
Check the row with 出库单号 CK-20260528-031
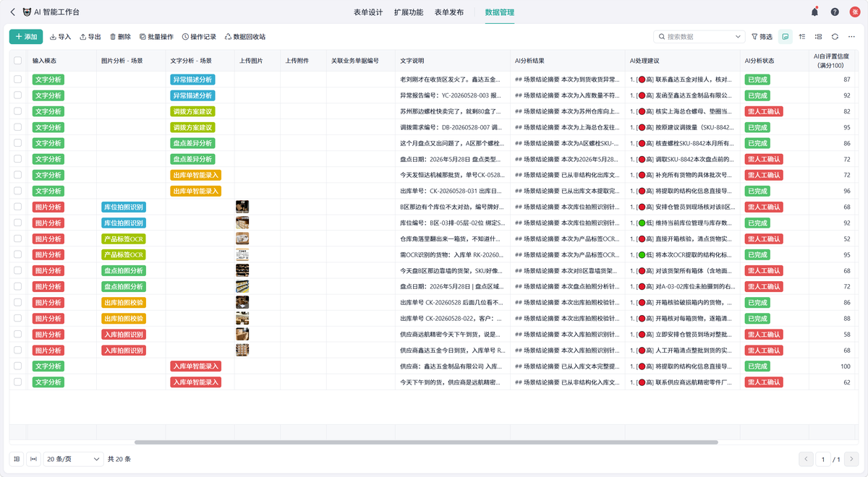[x=18, y=191]
